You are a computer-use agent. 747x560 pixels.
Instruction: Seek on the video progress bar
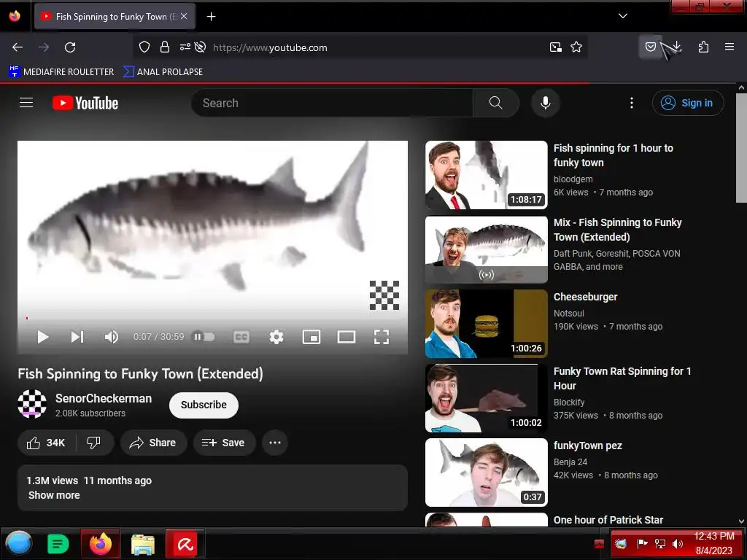(x=212, y=318)
